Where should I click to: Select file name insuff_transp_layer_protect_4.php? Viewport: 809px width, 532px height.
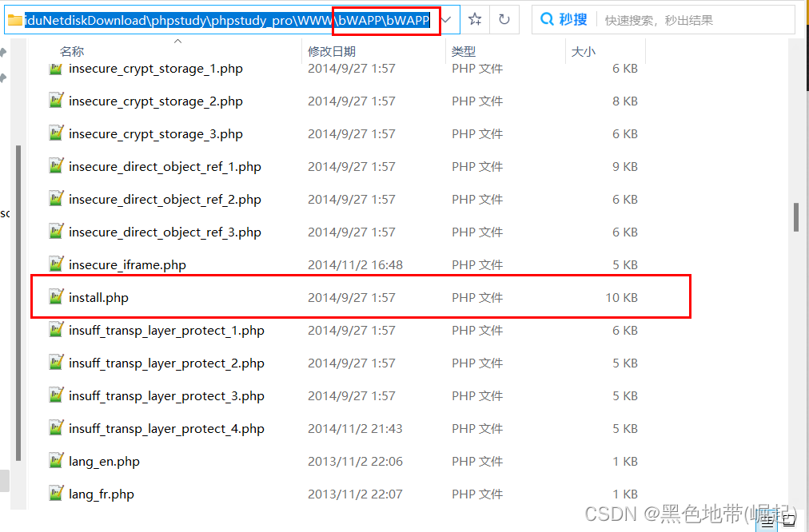(x=166, y=429)
